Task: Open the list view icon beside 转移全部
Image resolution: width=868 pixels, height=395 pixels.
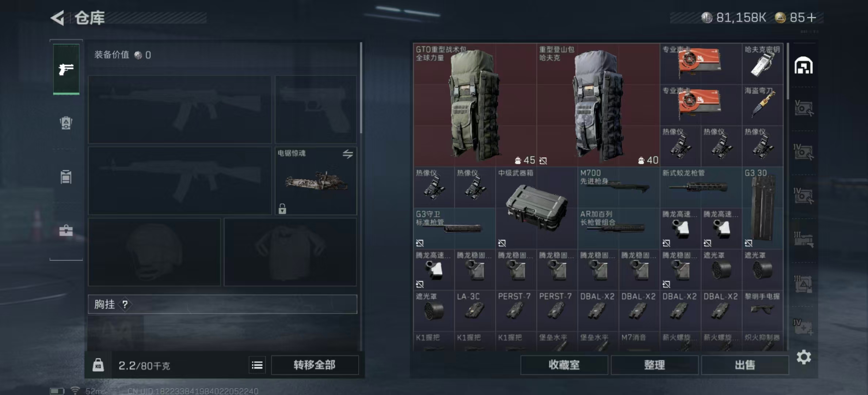Action: [x=257, y=365]
